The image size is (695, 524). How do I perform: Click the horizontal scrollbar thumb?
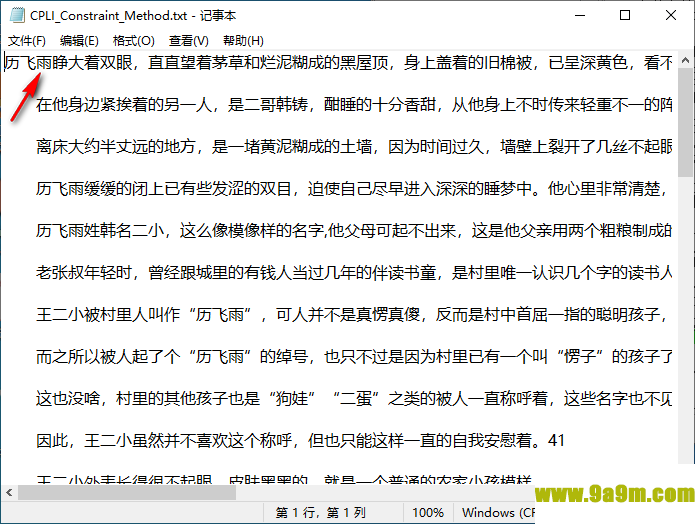(127, 492)
